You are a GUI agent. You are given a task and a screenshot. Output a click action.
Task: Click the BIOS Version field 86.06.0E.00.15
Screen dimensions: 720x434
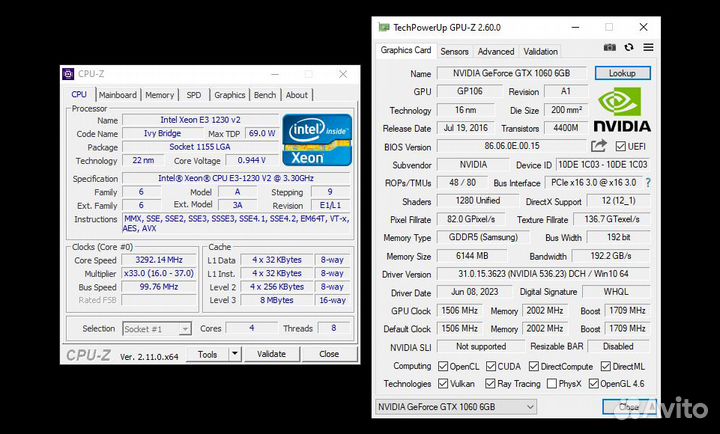click(x=512, y=146)
